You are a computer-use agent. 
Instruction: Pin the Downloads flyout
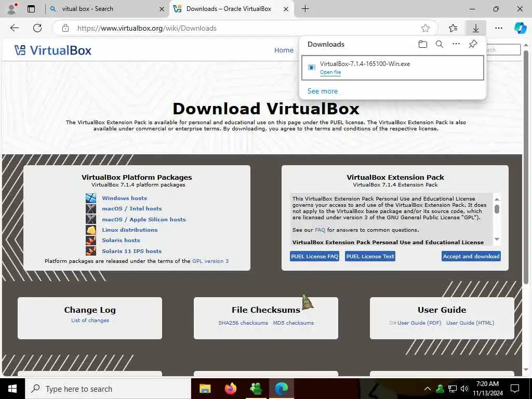tap(473, 44)
